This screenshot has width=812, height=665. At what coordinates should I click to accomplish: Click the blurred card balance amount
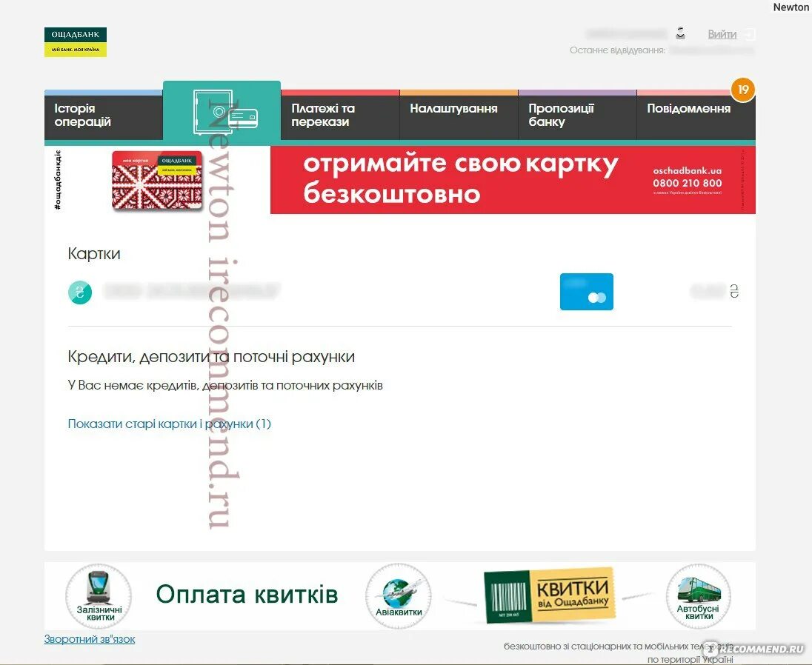pyautogui.click(x=709, y=292)
